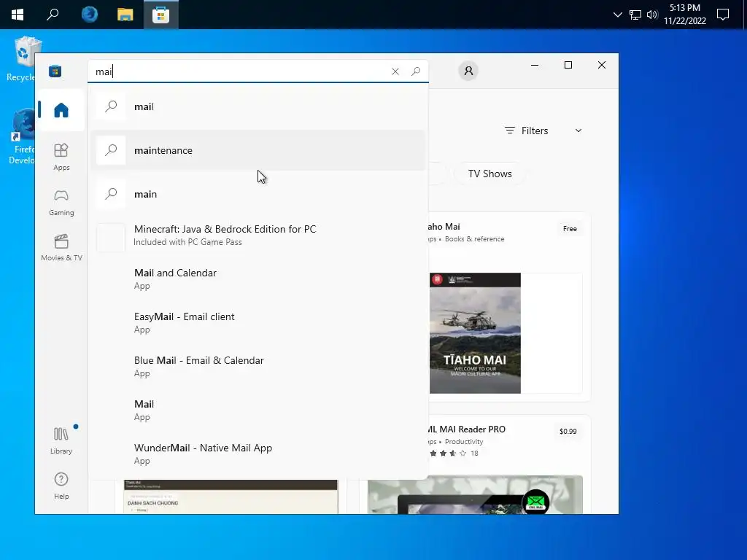Select the TV Shows filter chip
Image resolution: width=747 pixels, height=560 pixels.
489,174
